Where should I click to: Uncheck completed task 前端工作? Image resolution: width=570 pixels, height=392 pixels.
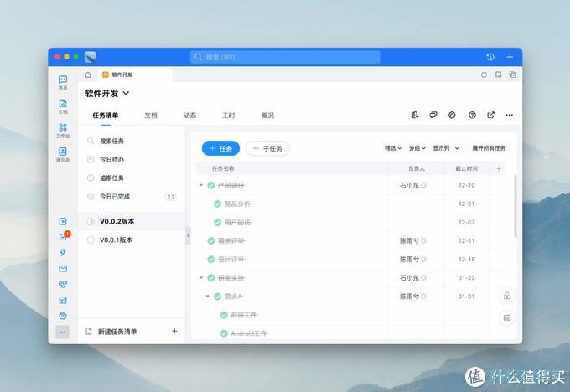click(224, 315)
